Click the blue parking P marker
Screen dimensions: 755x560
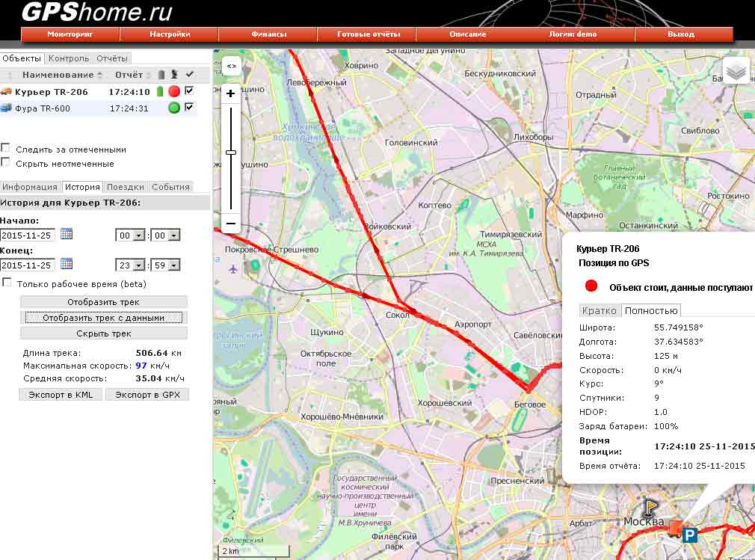690,535
